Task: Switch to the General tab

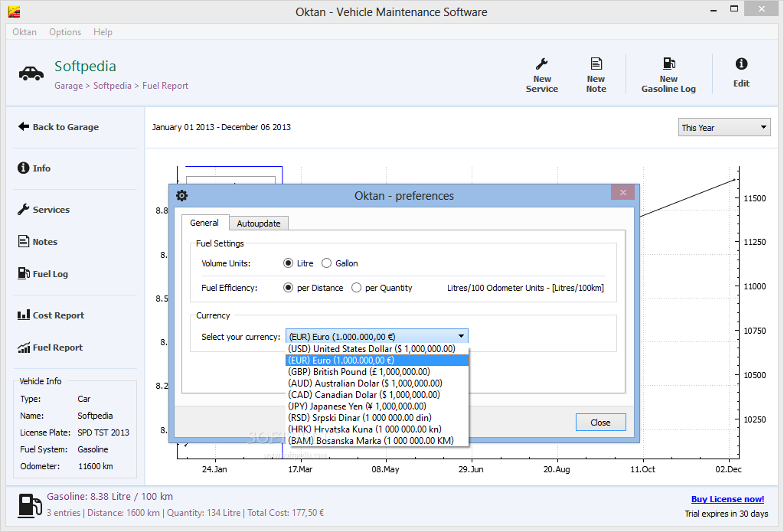Action: (x=204, y=223)
